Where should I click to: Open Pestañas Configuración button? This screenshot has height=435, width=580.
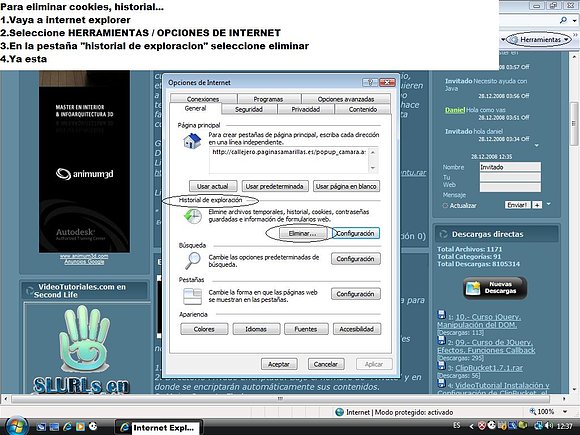click(355, 294)
